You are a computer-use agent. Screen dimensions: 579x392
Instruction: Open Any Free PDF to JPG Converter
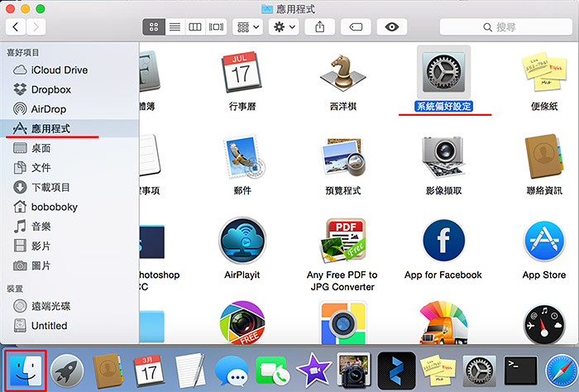coord(343,241)
